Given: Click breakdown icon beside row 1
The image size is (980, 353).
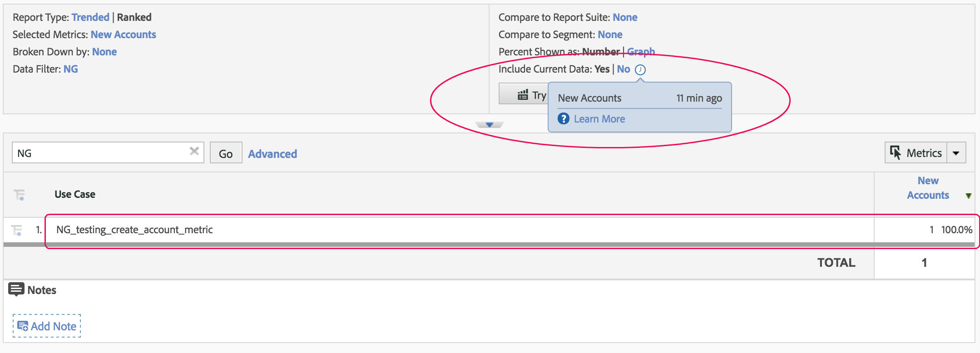Looking at the screenshot, I should click(x=17, y=230).
